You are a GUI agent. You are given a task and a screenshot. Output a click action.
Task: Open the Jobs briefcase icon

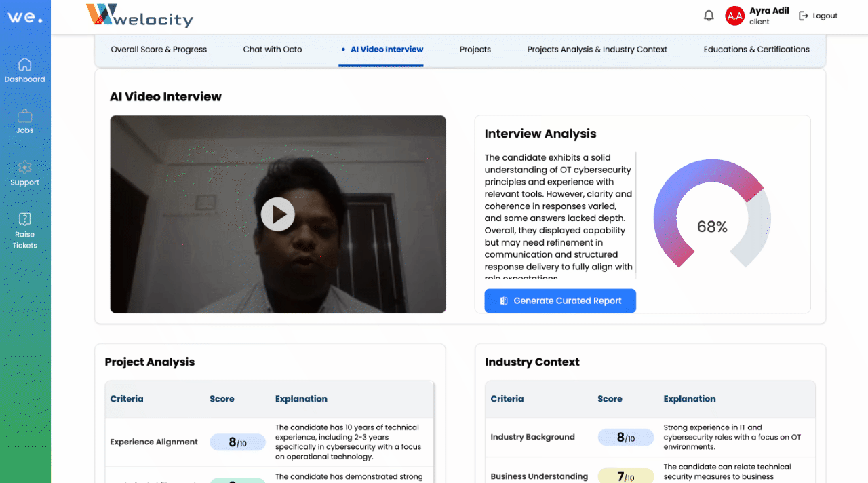(x=24, y=116)
